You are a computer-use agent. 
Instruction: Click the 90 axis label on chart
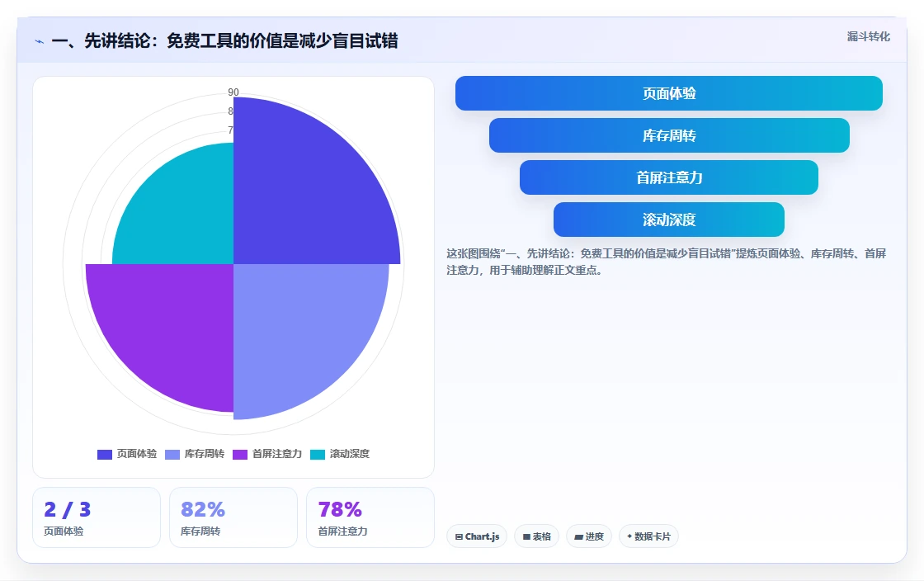pyautogui.click(x=233, y=92)
